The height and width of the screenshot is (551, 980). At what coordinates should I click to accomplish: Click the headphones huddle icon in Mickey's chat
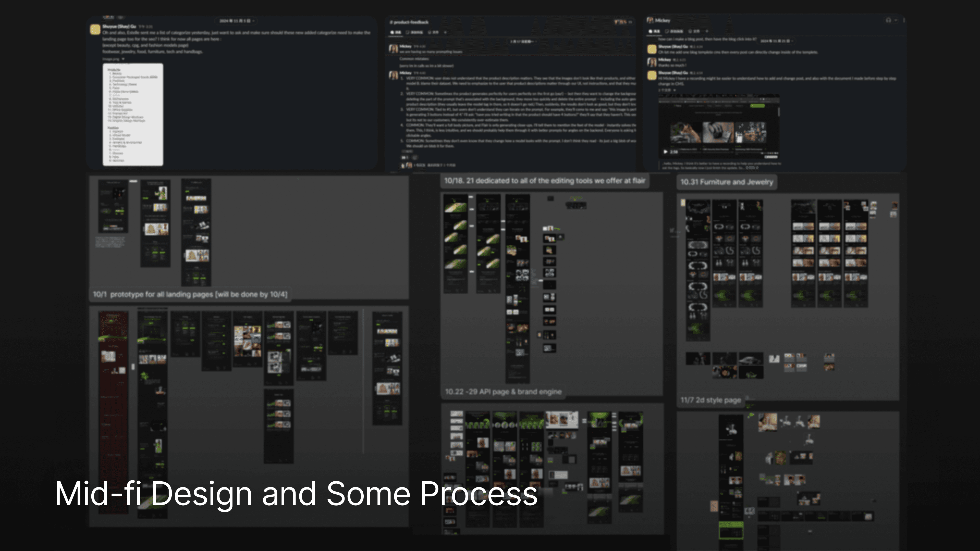tap(888, 20)
